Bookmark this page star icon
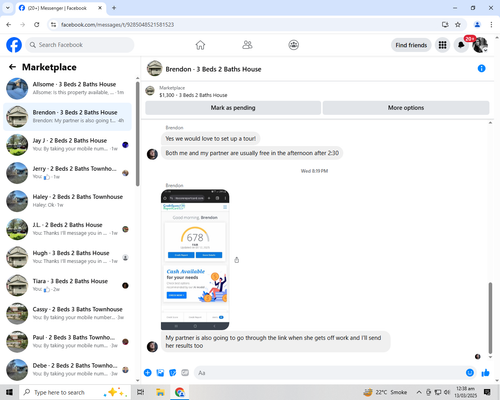 (x=458, y=25)
